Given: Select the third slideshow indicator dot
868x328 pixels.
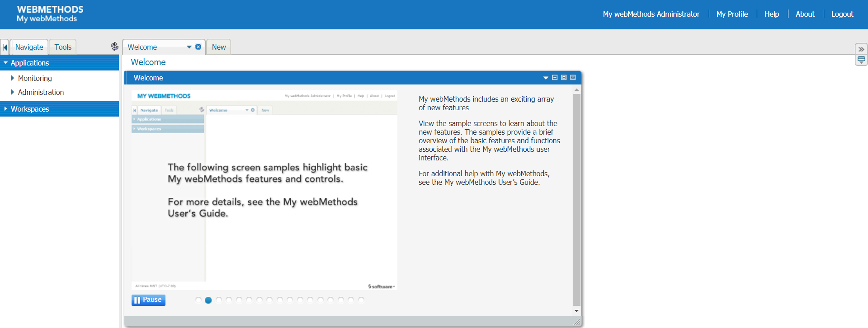Looking at the screenshot, I should coord(219,300).
